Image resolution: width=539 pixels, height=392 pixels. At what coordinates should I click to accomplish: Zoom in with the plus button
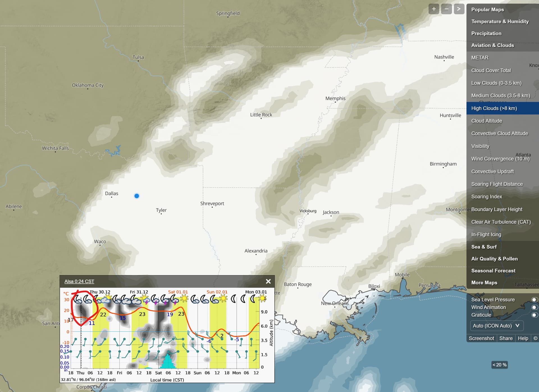[x=434, y=9]
